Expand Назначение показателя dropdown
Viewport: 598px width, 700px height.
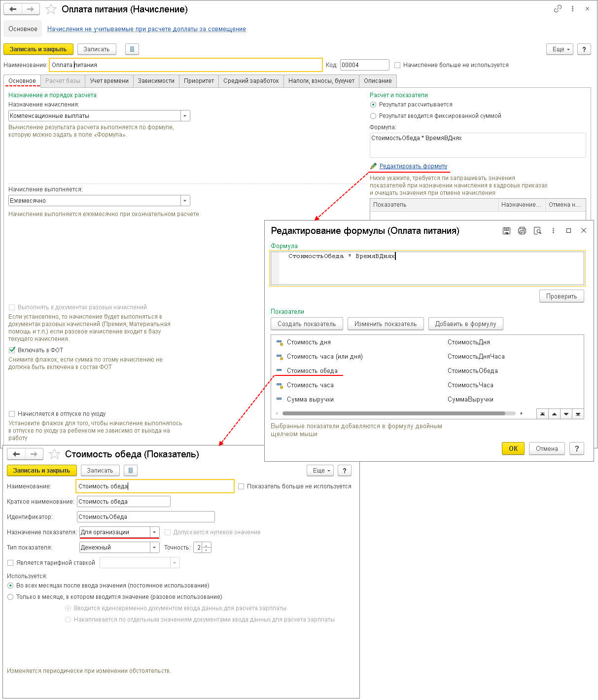point(155,532)
